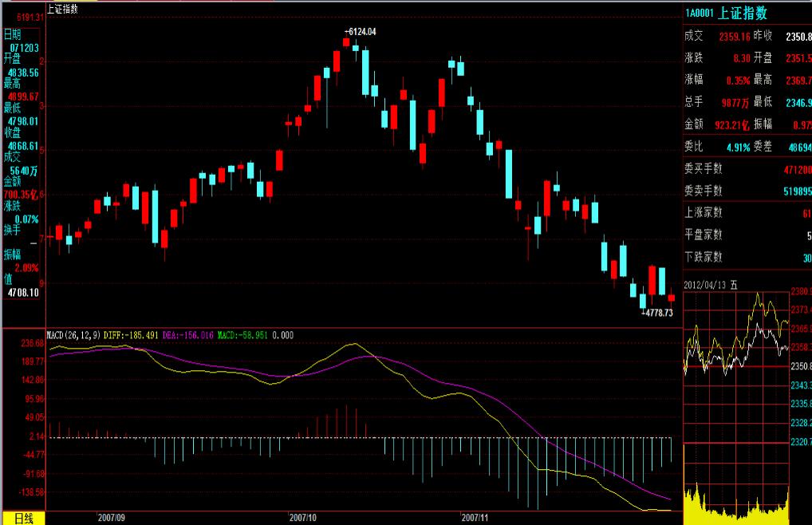This screenshot has width=812, height=525.
Task: Click the 2007/11 date marker
Action: [x=475, y=517]
